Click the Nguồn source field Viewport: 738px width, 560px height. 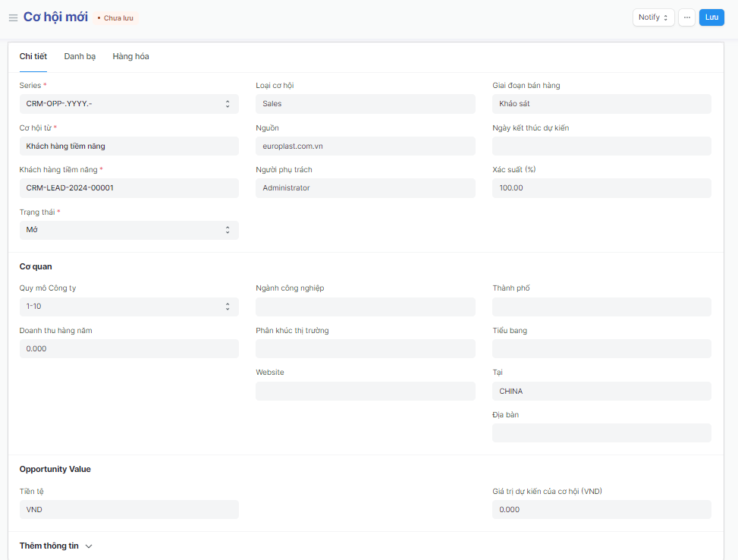click(x=365, y=146)
